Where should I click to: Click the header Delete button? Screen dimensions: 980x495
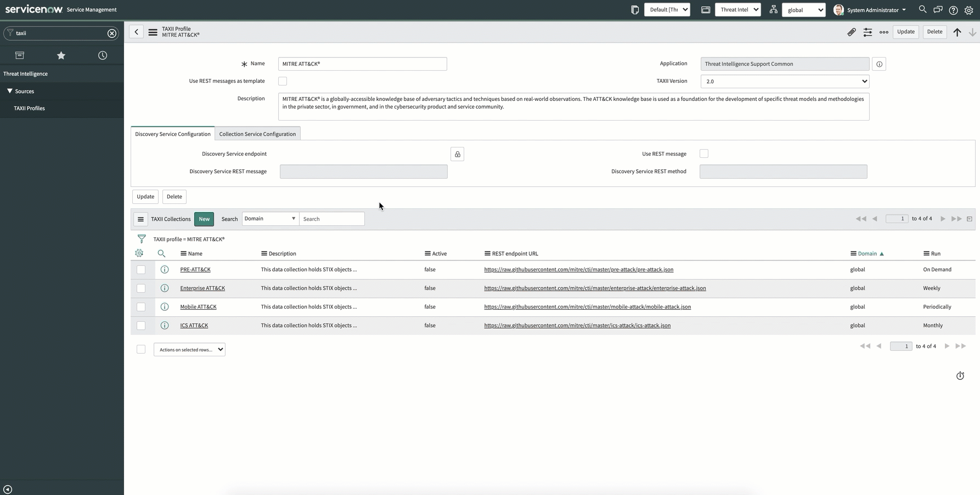click(934, 32)
